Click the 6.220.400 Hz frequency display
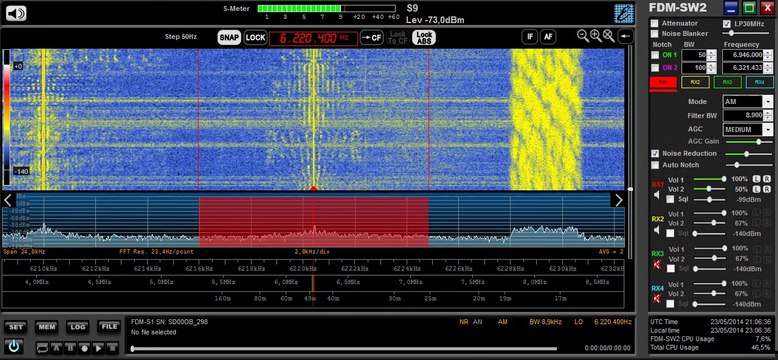The width and height of the screenshot is (778, 360). point(314,38)
